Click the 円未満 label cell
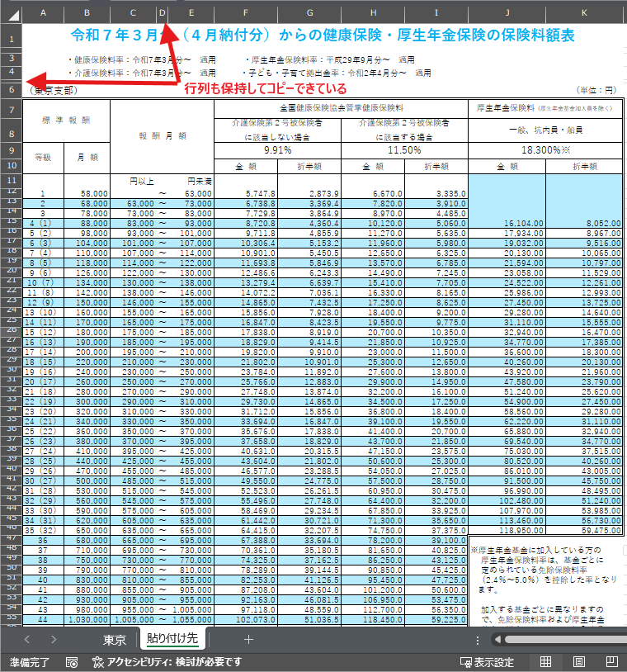The width and height of the screenshot is (627, 672). [x=199, y=182]
